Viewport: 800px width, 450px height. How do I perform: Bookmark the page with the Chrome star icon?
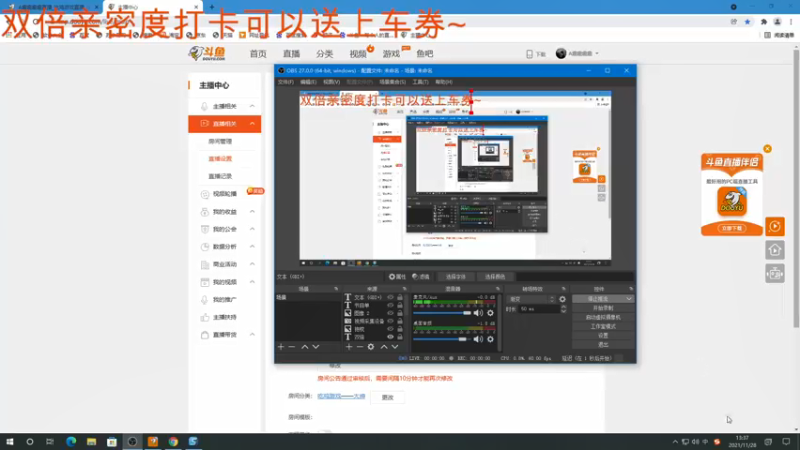747,22
